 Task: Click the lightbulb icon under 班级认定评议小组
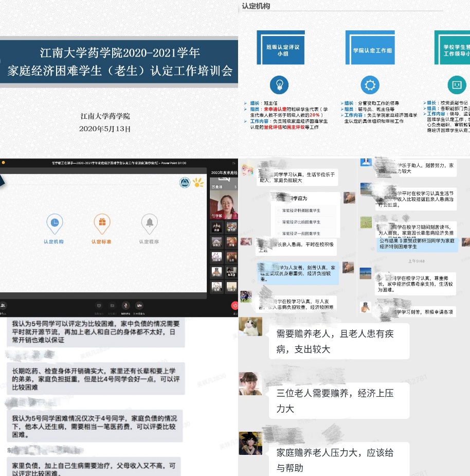pos(279,84)
